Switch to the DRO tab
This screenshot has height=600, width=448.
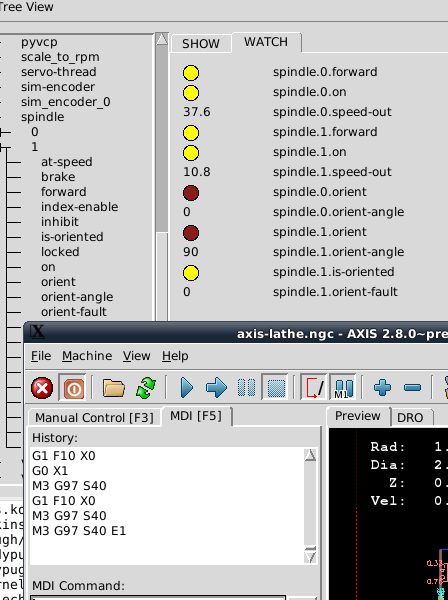(410, 417)
